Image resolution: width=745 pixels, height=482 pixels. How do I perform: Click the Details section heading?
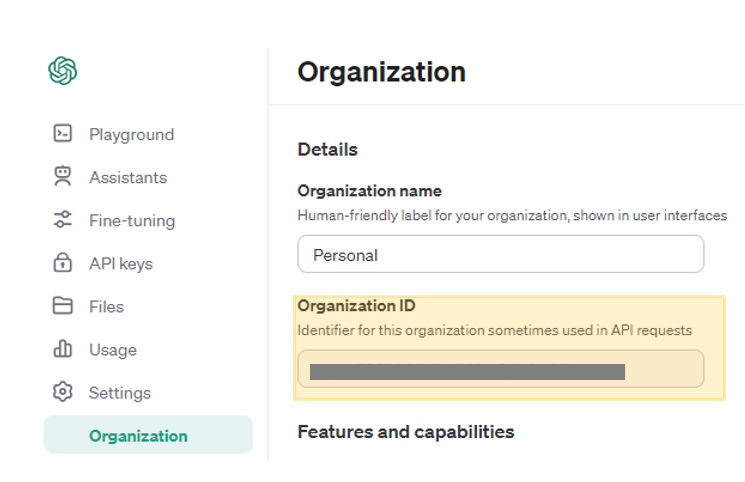click(327, 150)
